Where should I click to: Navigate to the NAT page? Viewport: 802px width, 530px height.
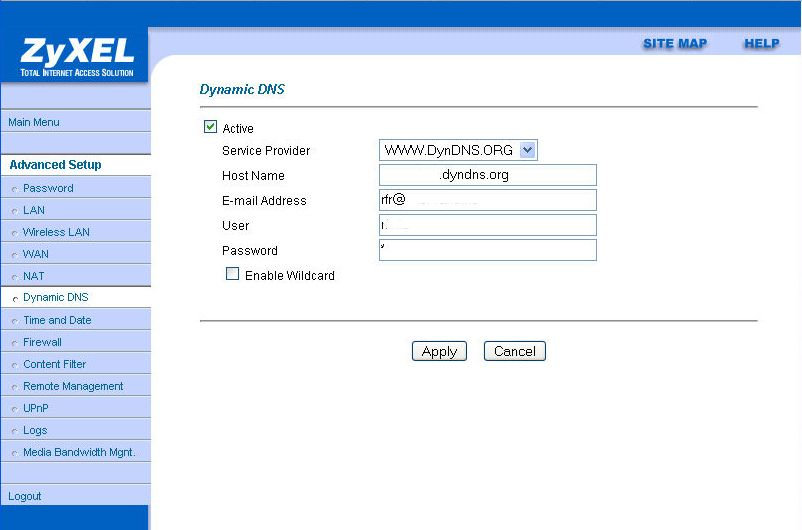coord(34,276)
